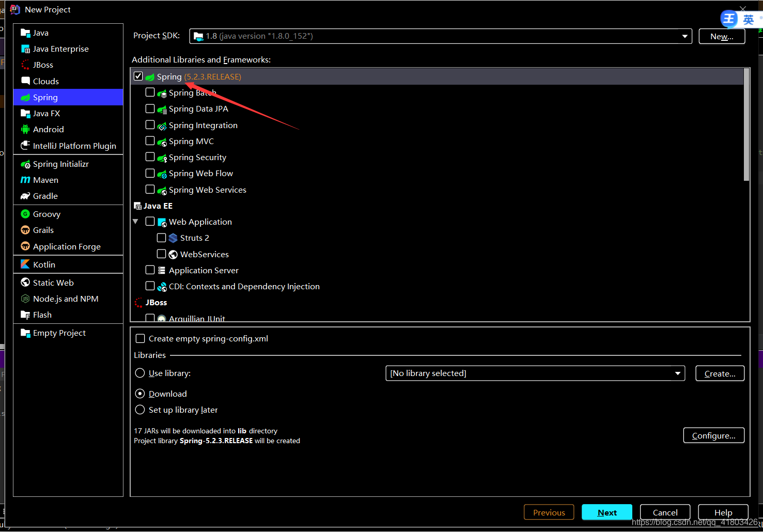Choose Empty Project in the list

pos(68,333)
